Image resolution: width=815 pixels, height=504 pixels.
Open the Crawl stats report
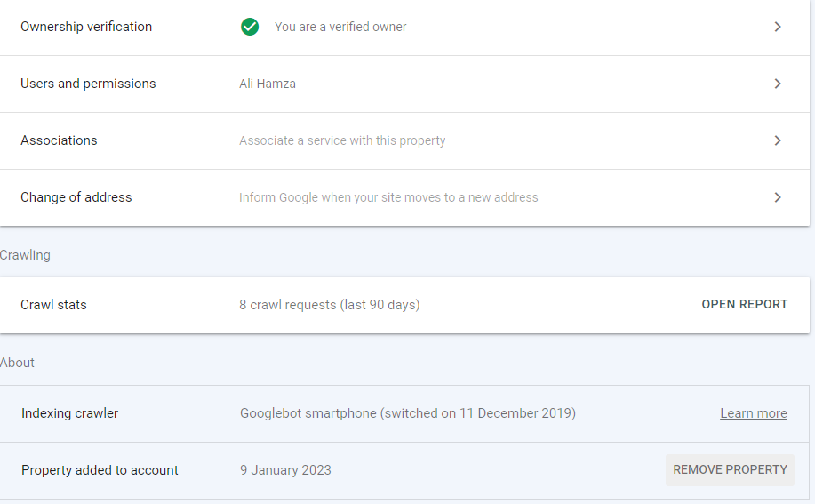click(744, 305)
